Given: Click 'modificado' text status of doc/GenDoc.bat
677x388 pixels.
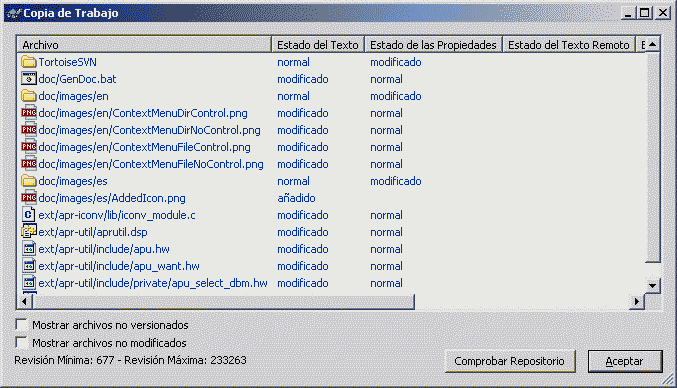Looking at the screenshot, I should click(x=303, y=79).
